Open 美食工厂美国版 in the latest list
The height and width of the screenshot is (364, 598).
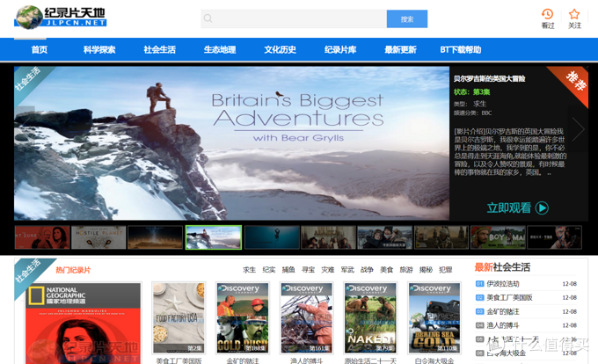tap(509, 298)
